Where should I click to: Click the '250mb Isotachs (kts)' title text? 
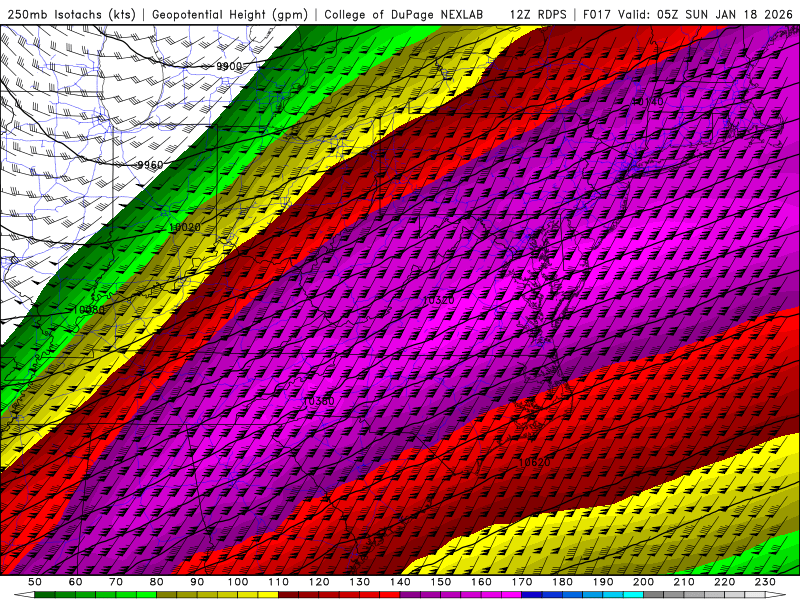[71, 14]
